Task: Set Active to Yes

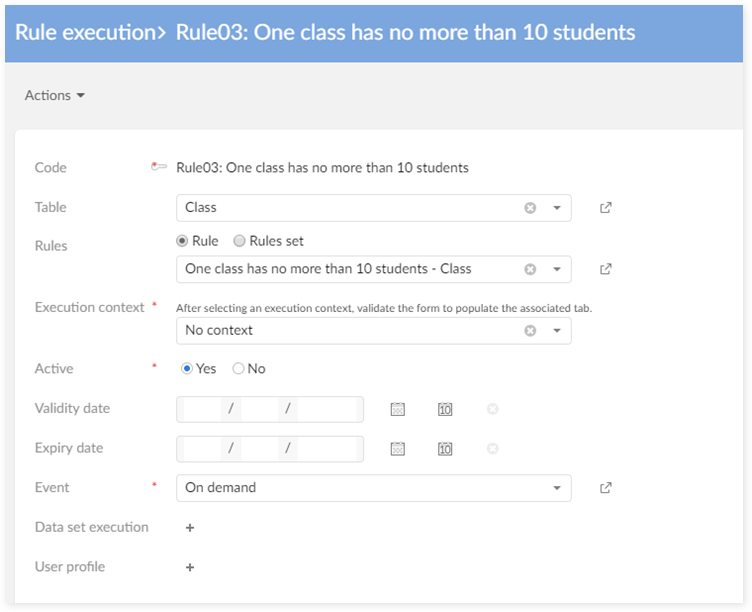Action: tap(187, 369)
